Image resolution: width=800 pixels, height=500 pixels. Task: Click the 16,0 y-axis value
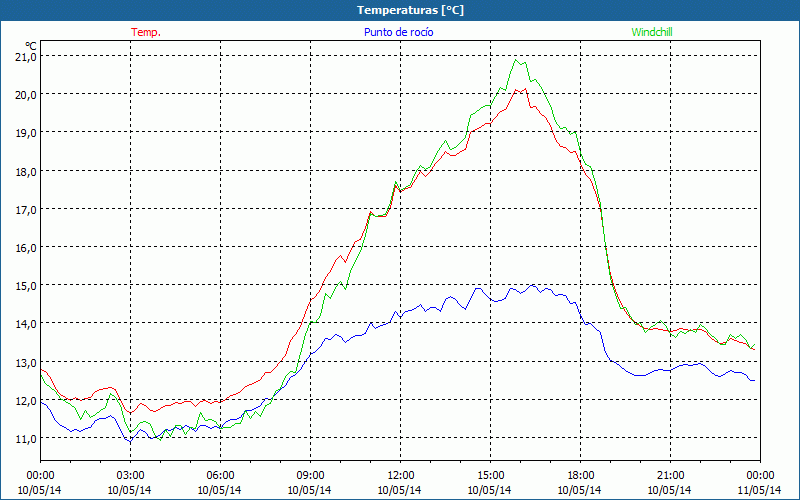point(26,248)
